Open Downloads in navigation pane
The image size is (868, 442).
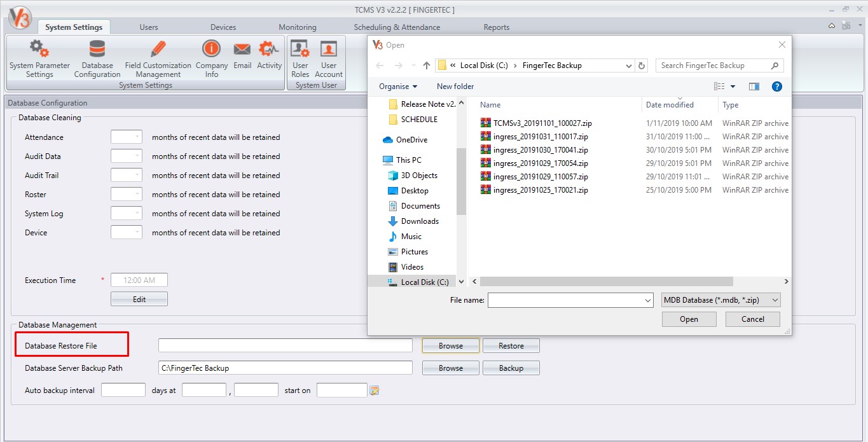(413, 221)
